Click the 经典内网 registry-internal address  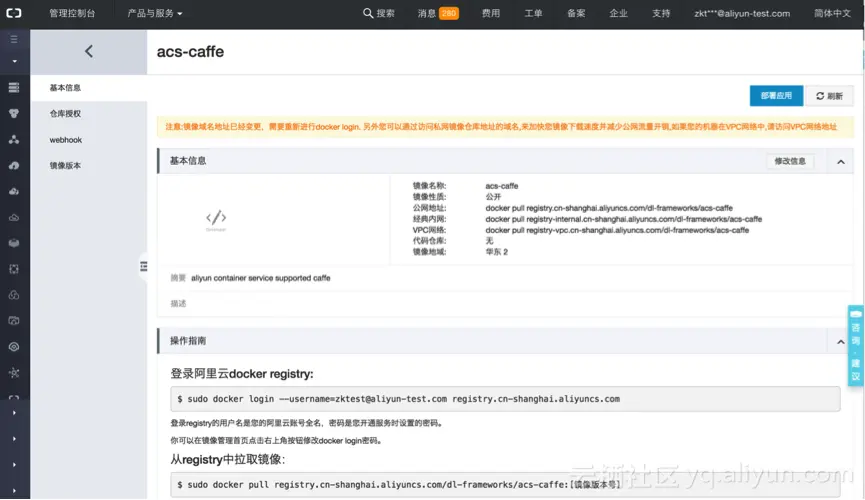coord(623,219)
